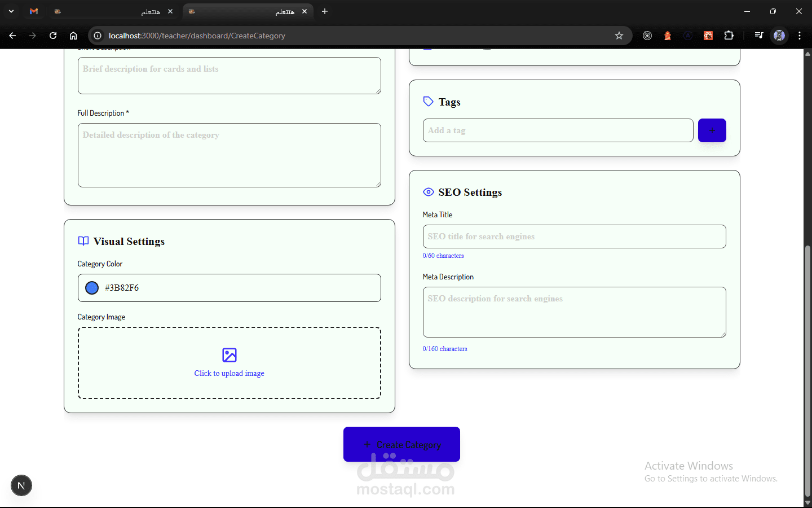Click the 'Click to upload image' link

tap(230, 373)
